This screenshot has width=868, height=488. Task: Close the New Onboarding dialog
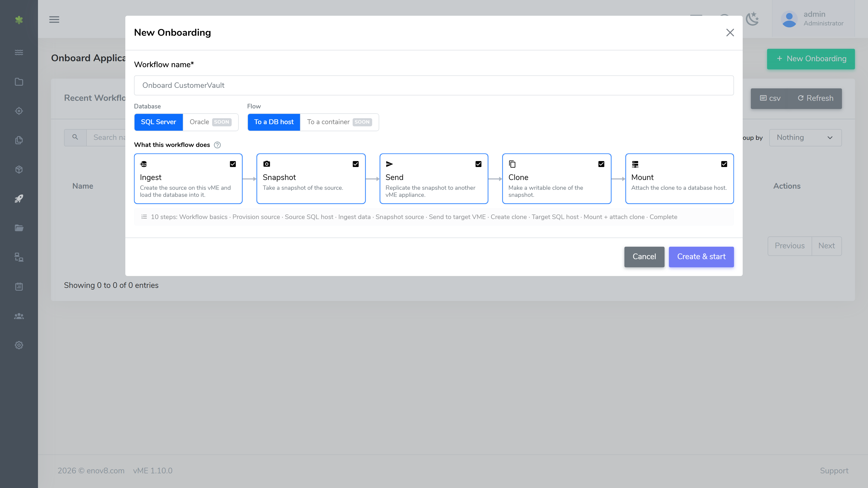pyautogui.click(x=730, y=33)
